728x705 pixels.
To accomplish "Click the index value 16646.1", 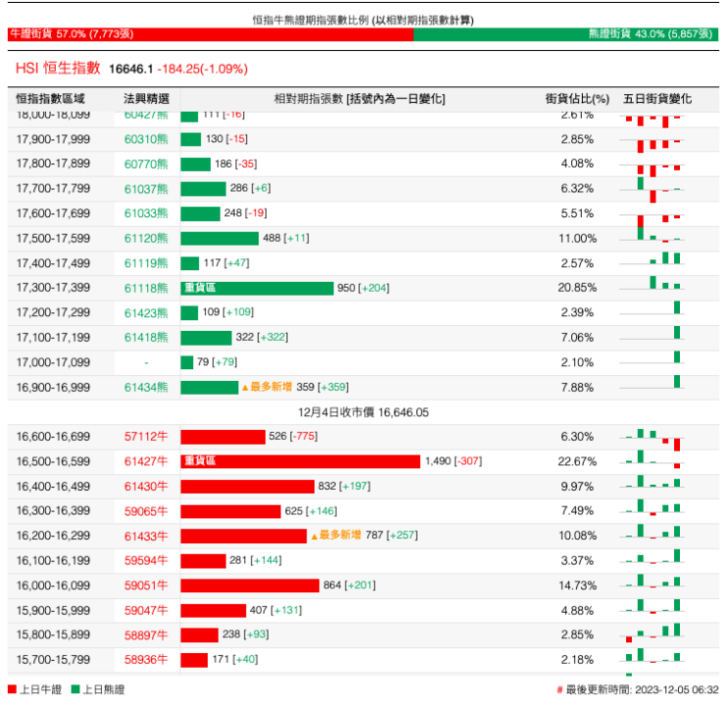I will [x=131, y=70].
